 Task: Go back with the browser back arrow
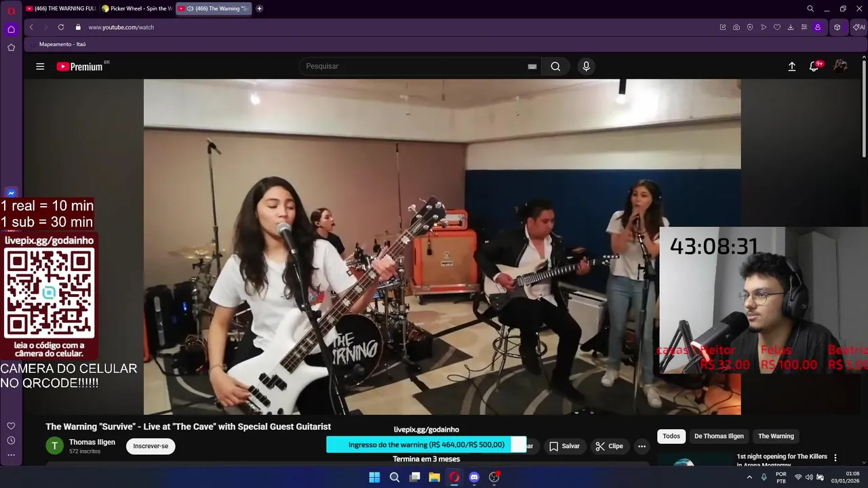pyautogui.click(x=31, y=27)
